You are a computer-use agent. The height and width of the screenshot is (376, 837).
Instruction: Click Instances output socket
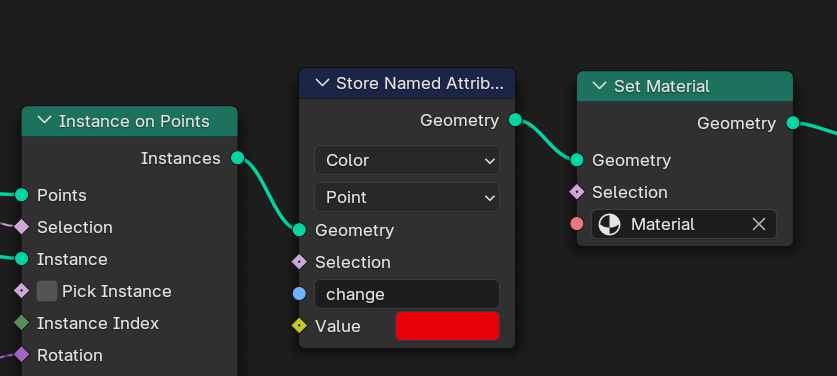pyautogui.click(x=238, y=158)
